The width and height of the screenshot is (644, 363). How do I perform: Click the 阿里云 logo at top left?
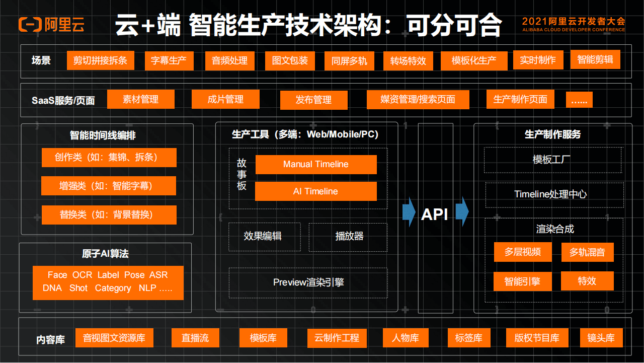tap(51, 24)
